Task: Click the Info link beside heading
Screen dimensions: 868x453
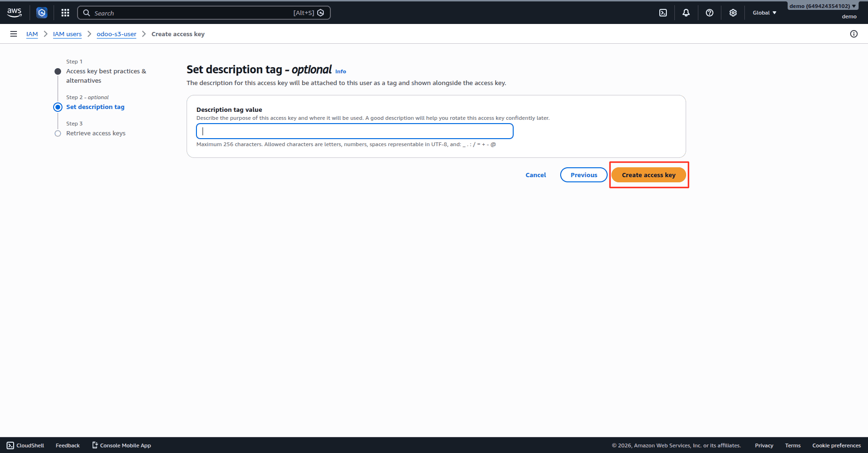Action: 341,71
